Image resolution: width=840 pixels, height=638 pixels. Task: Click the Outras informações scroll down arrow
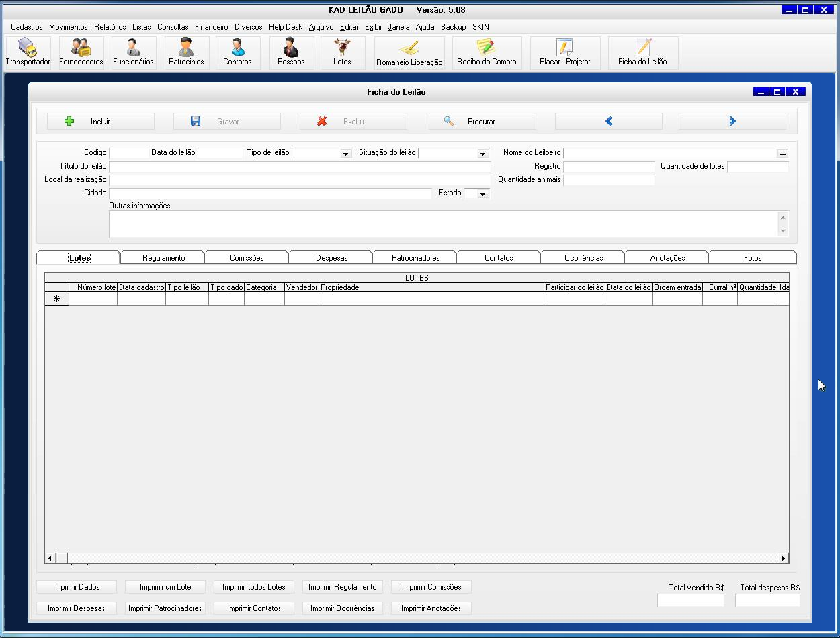point(783,231)
